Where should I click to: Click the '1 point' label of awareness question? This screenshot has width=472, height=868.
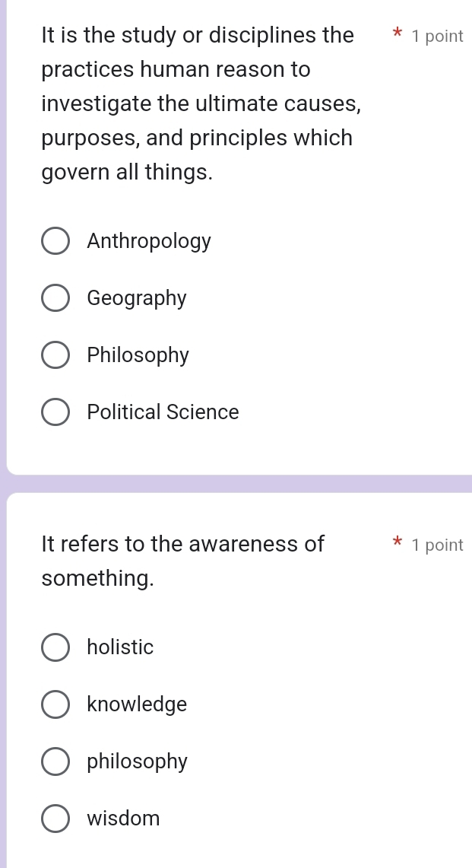point(437,545)
